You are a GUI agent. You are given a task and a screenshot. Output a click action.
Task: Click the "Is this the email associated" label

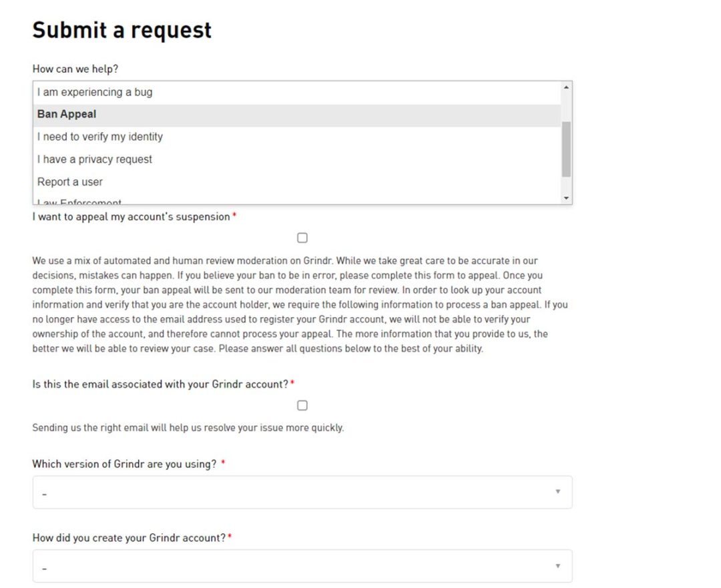(x=160, y=384)
